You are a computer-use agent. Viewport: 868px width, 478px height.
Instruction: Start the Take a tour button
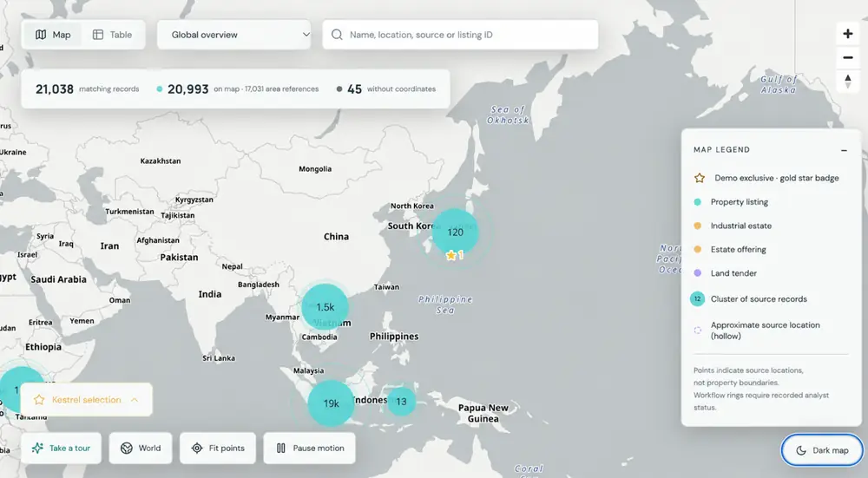click(62, 449)
